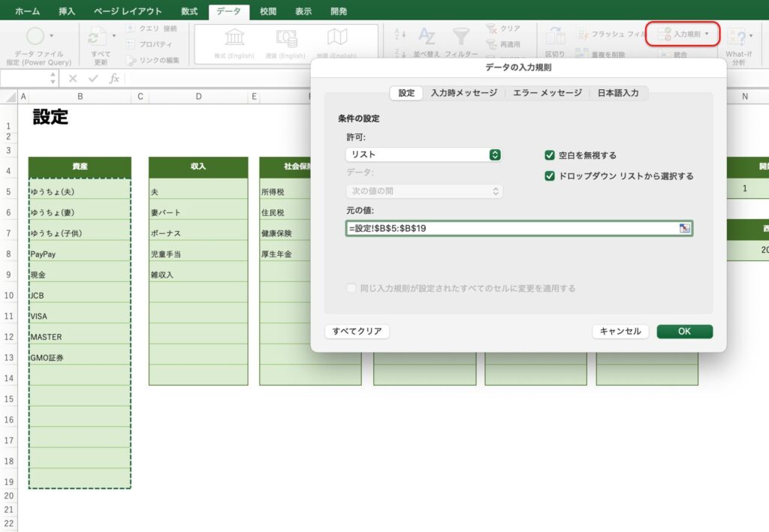The height and width of the screenshot is (532, 769).
Task: Click the 元の値 source input field
Action: click(x=511, y=229)
